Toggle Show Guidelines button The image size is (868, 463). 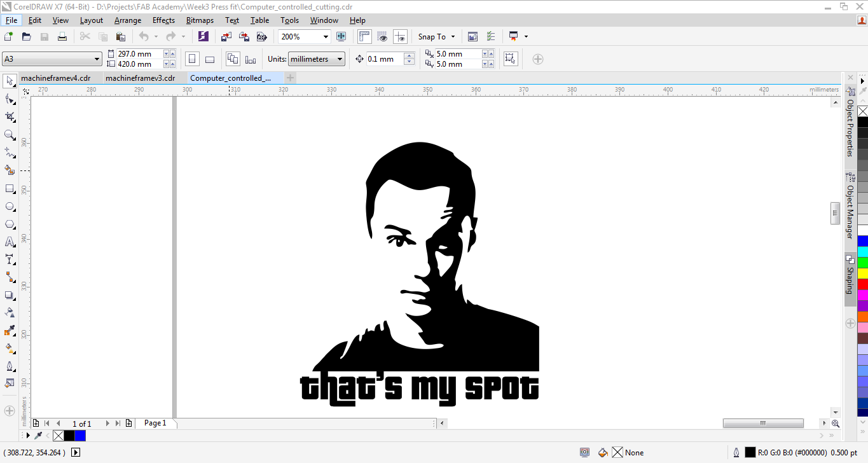pyautogui.click(x=400, y=37)
